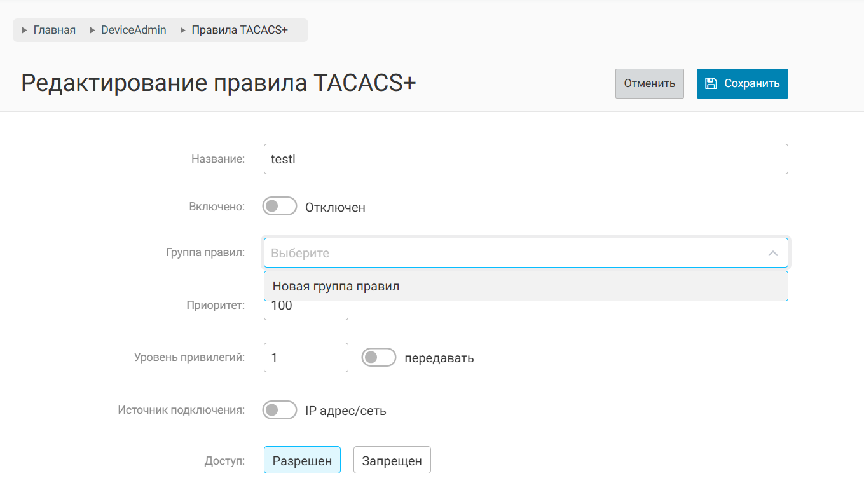Navigate to Правила TACACS+ breadcrumb
Image resolution: width=864 pixels, height=504 pixels.
(240, 30)
